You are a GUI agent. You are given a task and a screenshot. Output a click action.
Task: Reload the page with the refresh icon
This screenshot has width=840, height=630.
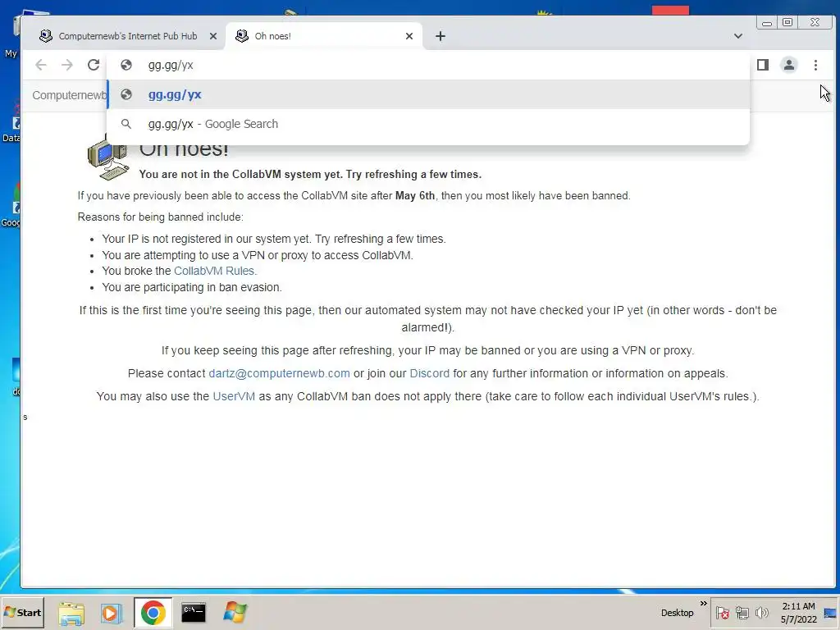[94, 65]
